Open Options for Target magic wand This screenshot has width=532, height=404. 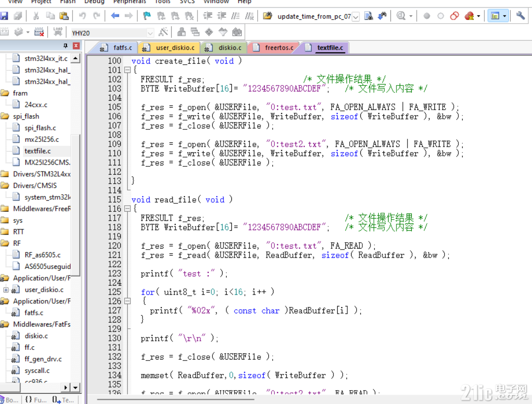(163, 32)
